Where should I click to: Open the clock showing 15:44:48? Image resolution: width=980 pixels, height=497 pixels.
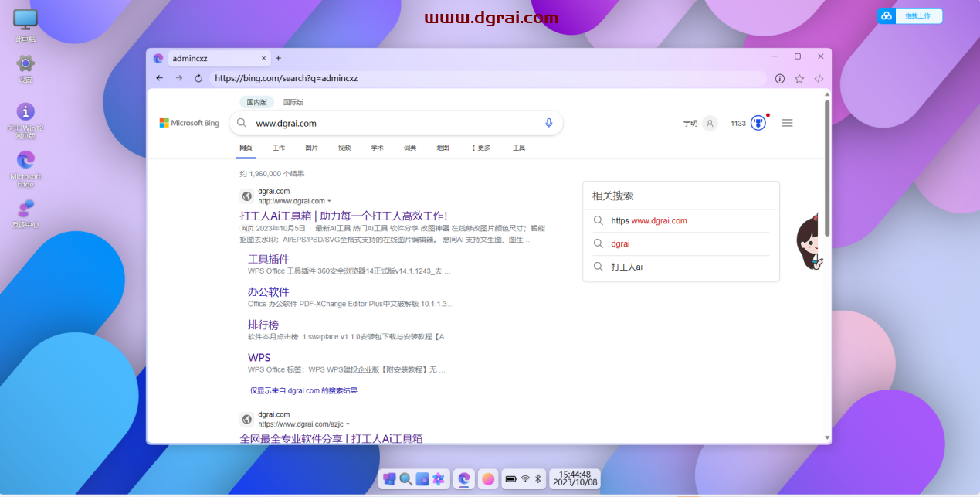click(575, 479)
